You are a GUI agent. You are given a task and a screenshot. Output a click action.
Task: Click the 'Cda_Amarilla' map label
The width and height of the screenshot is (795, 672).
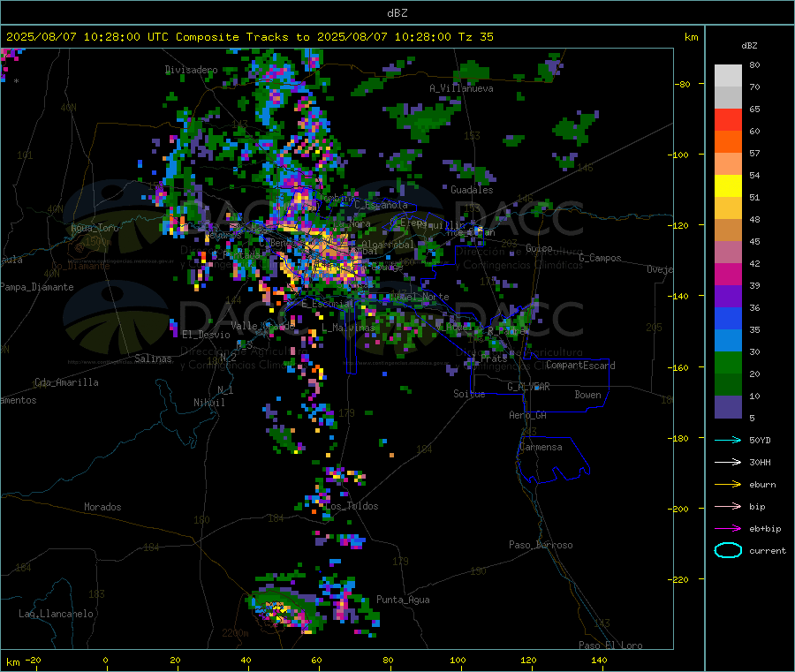pos(66,382)
